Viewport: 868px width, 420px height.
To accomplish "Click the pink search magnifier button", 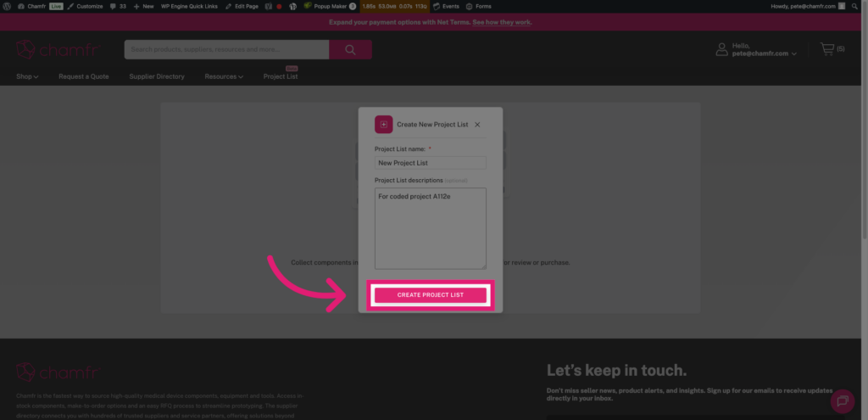I will [350, 49].
